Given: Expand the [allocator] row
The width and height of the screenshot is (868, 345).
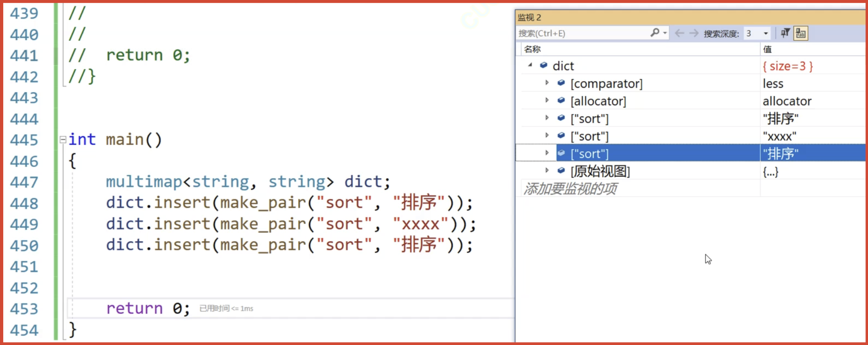Looking at the screenshot, I should point(547,100).
